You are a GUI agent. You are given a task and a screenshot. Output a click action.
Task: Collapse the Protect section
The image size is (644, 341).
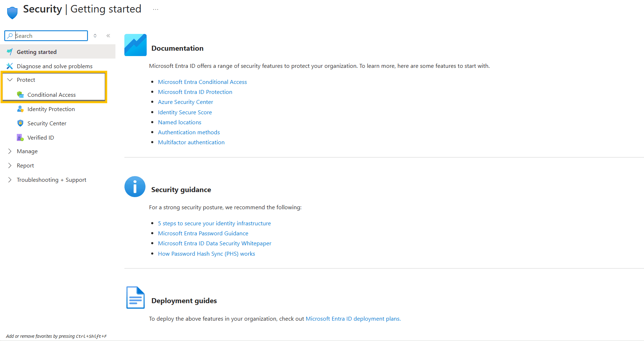pos(10,79)
